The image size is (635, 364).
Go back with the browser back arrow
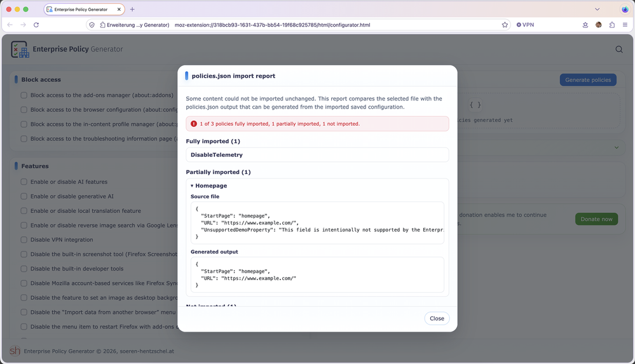pos(10,25)
